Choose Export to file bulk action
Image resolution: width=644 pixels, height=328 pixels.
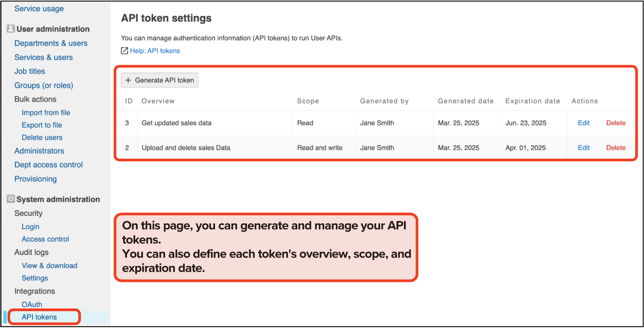click(42, 125)
